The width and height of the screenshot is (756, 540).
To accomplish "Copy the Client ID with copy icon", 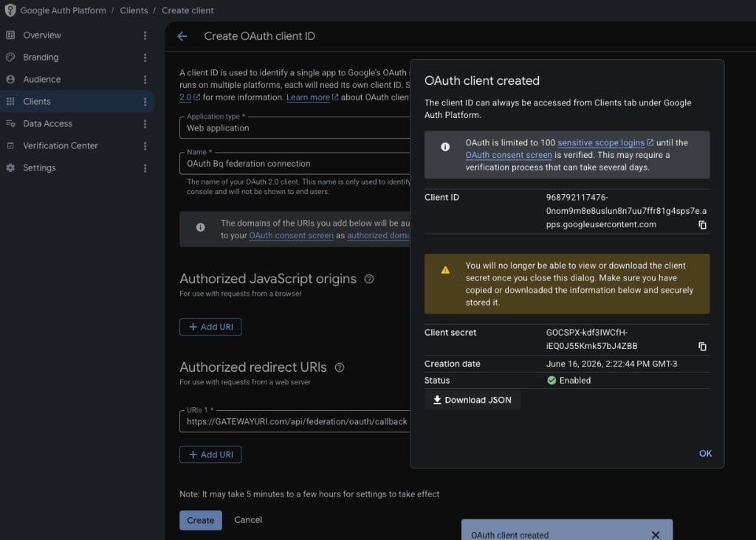I will click(703, 225).
